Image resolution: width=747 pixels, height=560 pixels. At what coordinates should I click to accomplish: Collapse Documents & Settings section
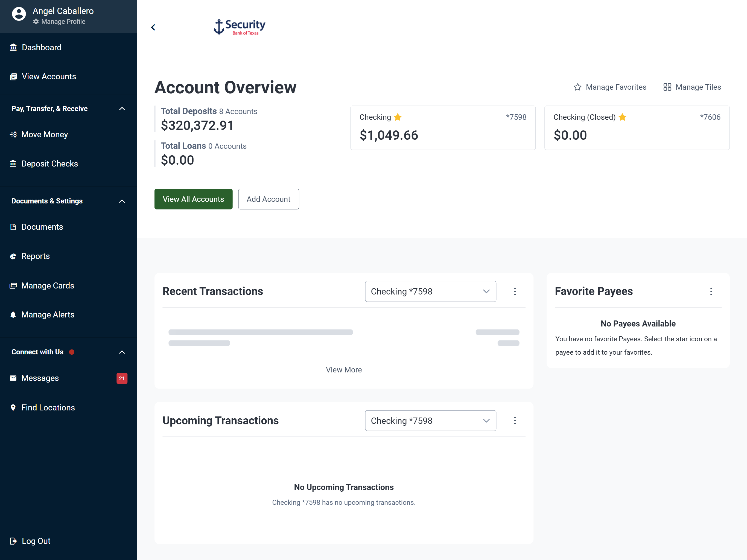[122, 201]
